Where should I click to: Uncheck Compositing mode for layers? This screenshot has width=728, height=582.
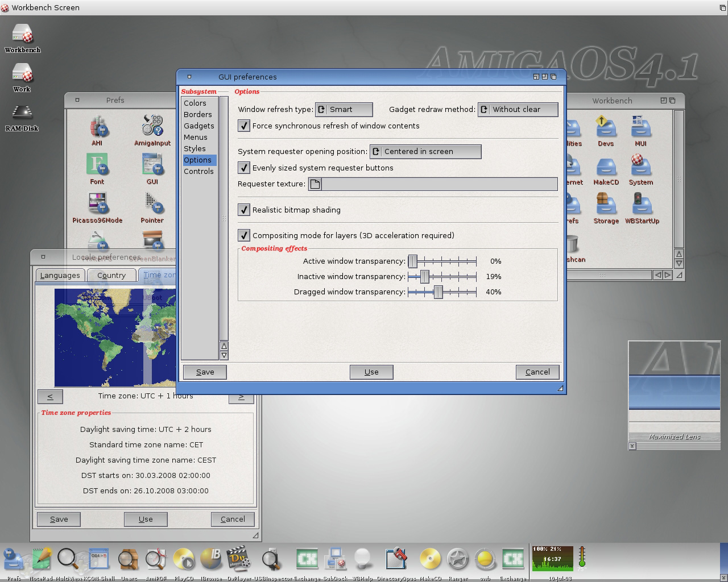pos(244,235)
